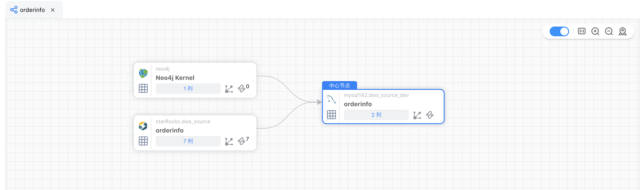The width and height of the screenshot is (644, 190).
Task: Click the fit-to-actual-size icon in canvas toolbar
Action: (581, 31)
